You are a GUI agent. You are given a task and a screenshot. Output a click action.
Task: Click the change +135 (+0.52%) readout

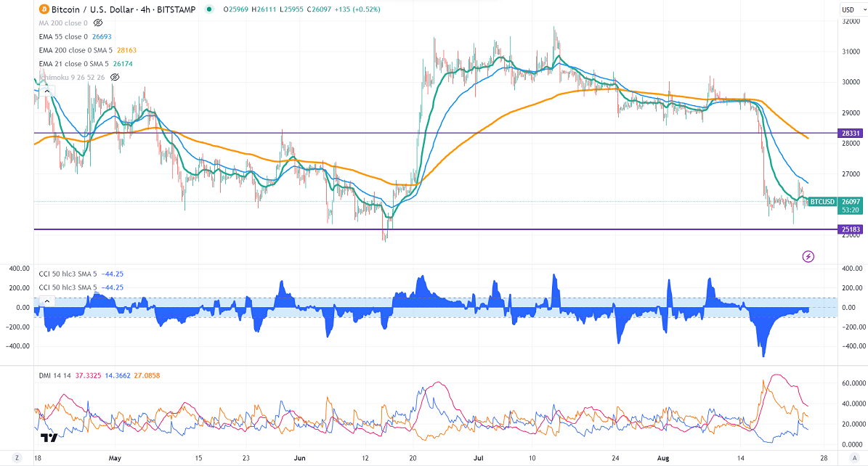(x=357, y=9)
